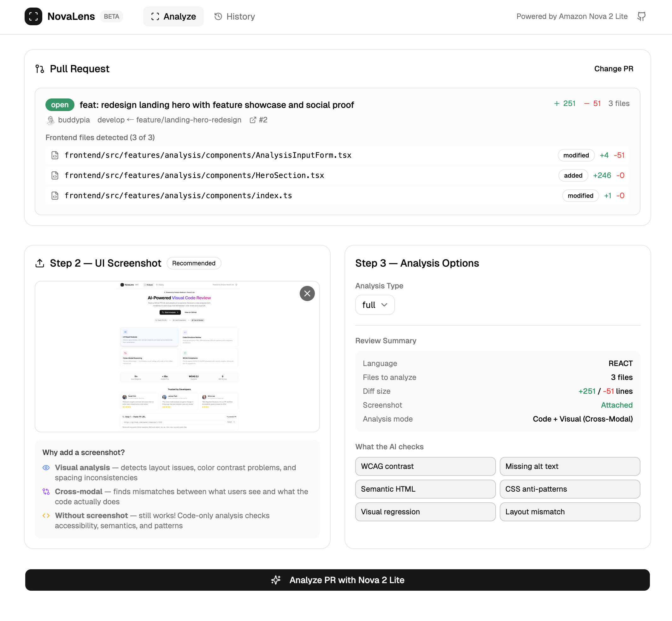Click the file icon next to index.ts
The width and height of the screenshot is (672, 621).
[55, 196]
